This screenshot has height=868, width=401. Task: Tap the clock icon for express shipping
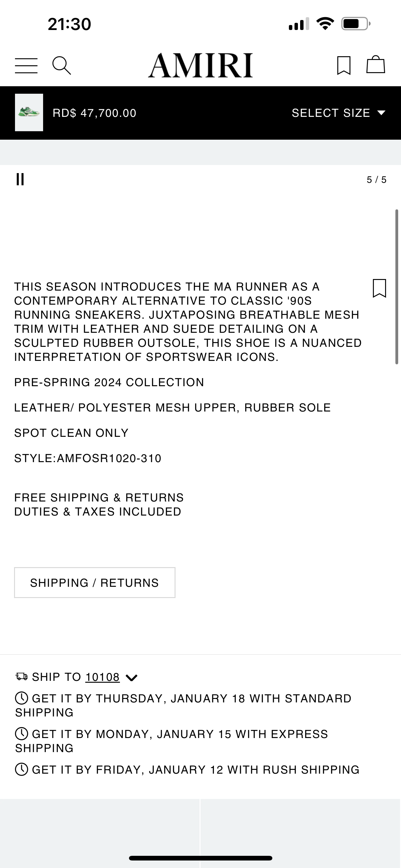(x=22, y=734)
